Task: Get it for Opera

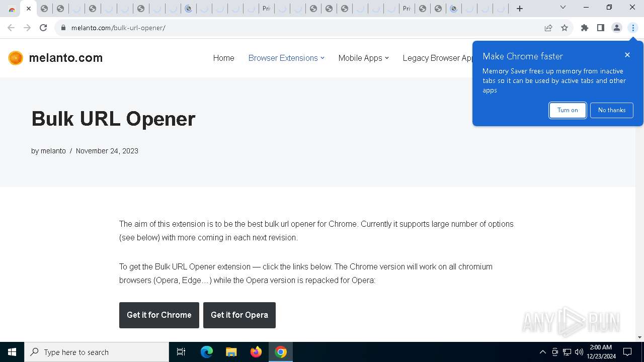Action: pos(239,315)
